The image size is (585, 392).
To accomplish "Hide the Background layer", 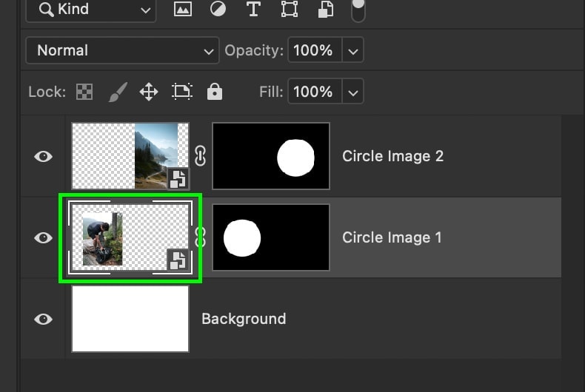I will 43,319.
